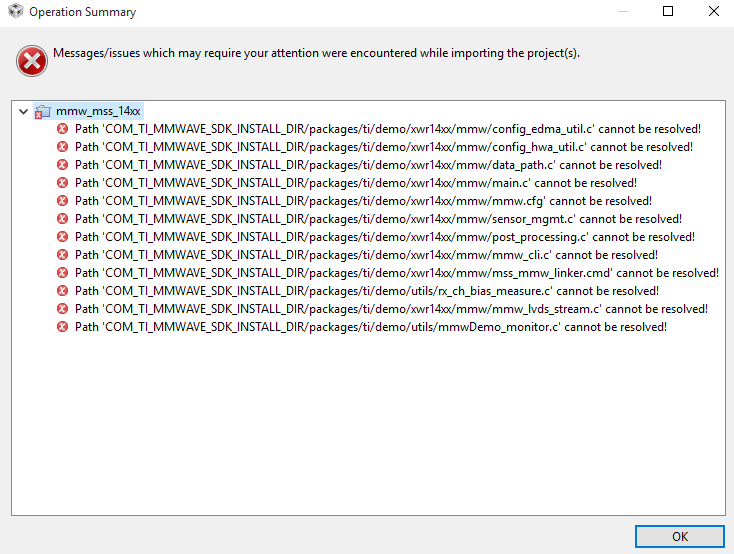Click the error icon beside mss_mmw_linker.cmd

coord(63,273)
